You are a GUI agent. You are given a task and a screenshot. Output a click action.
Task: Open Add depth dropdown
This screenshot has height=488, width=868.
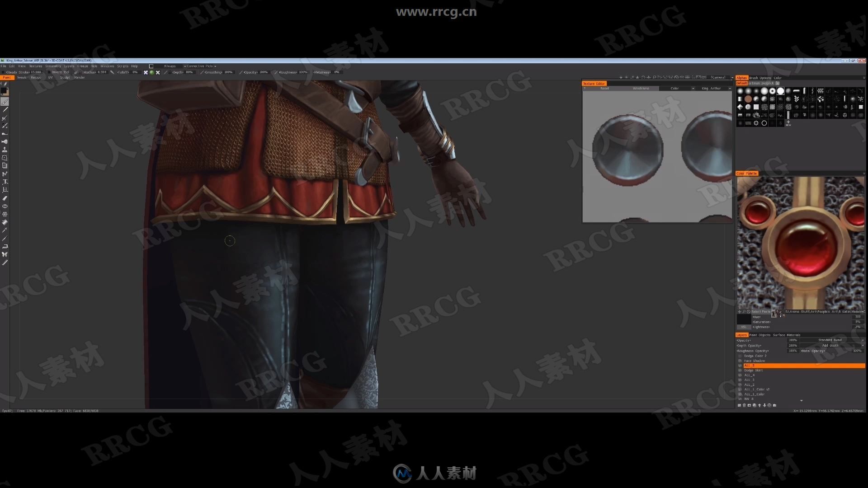pos(832,346)
